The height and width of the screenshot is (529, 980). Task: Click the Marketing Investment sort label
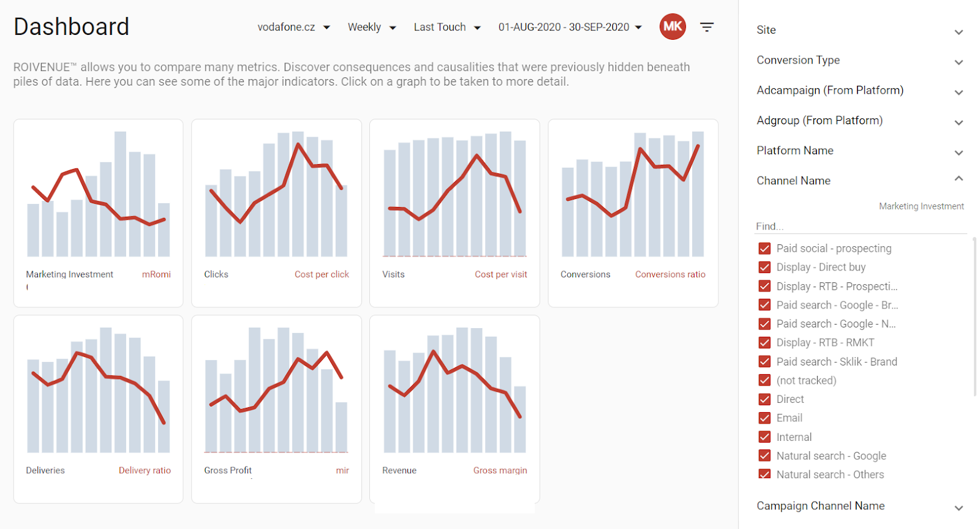pyautogui.click(x=921, y=206)
